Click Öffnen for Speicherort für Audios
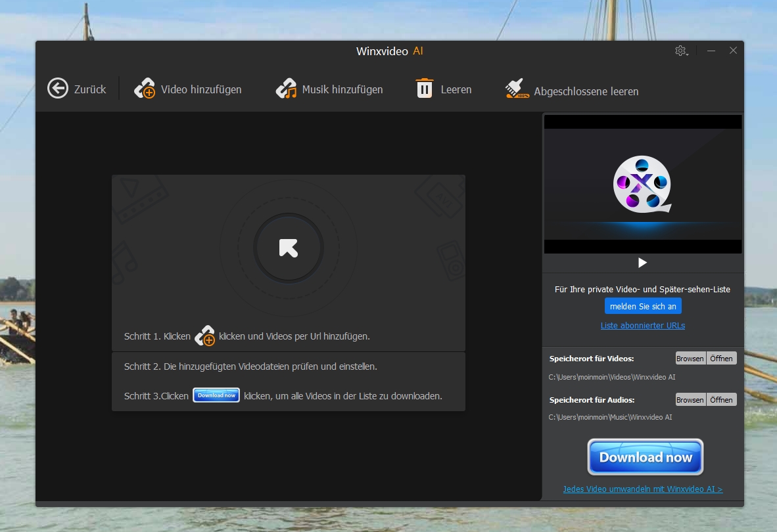This screenshot has width=777, height=532. tap(722, 399)
